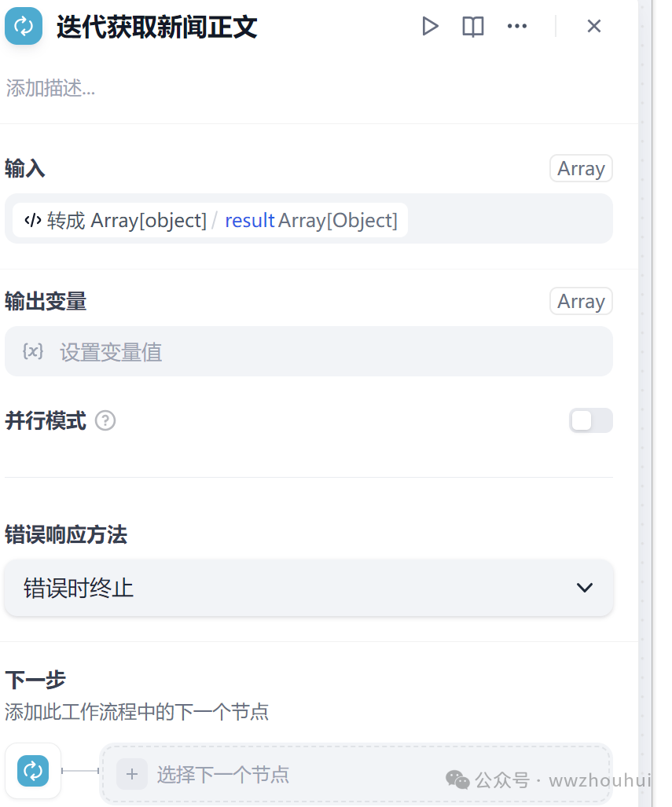
Task: Click the input variable result Array[Object] tag
Action: click(310, 221)
